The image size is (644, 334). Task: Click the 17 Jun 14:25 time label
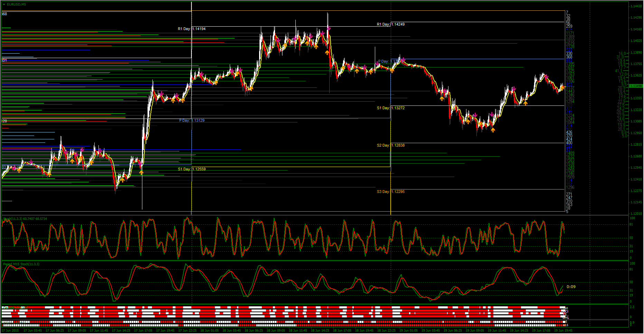point(121,331)
